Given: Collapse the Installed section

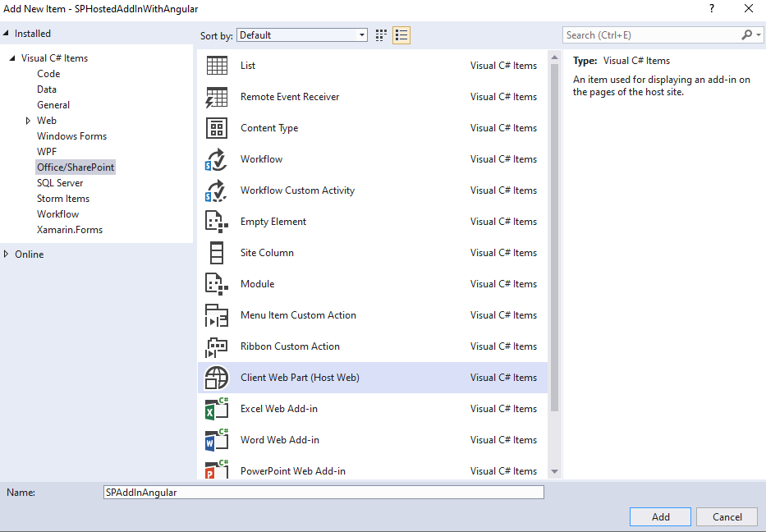Looking at the screenshot, I should pos(6,33).
